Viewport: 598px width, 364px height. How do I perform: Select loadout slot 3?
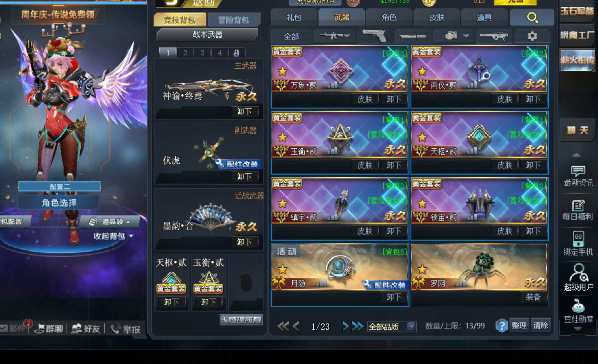tap(202, 53)
